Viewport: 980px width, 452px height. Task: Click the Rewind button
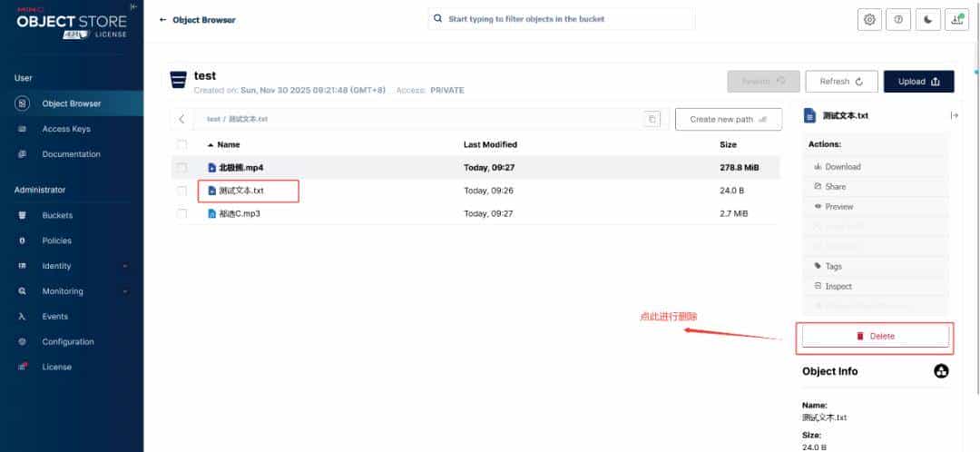(763, 82)
